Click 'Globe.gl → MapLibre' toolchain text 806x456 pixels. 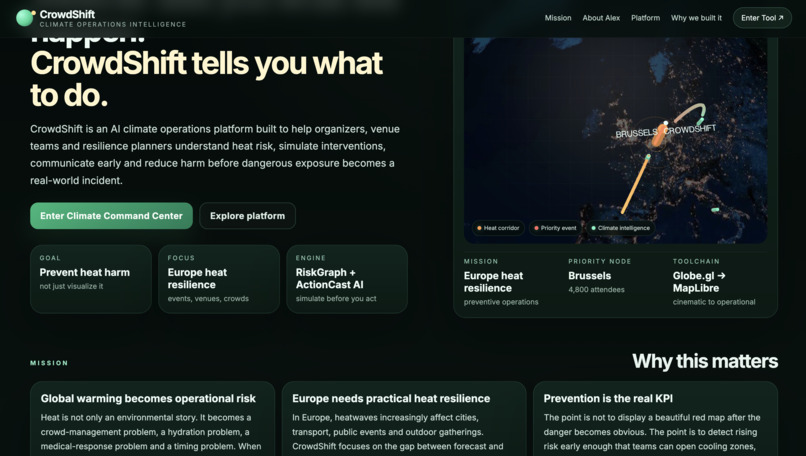point(699,282)
